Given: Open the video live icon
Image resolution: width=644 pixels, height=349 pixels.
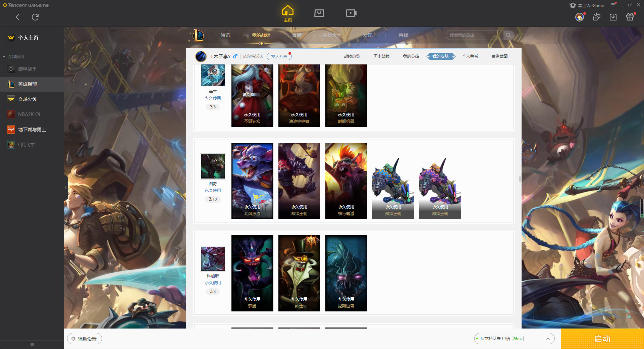Looking at the screenshot, I should [351, 13].
